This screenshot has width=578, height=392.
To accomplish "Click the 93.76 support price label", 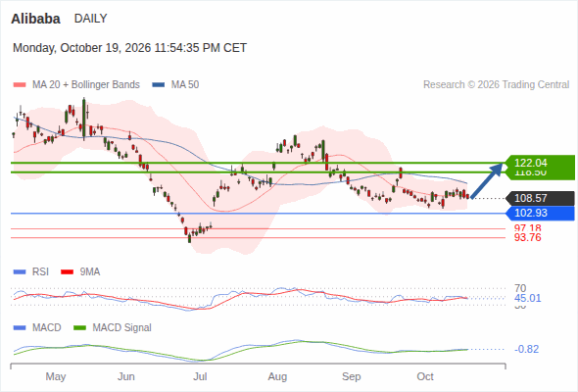I will point(527,237).
